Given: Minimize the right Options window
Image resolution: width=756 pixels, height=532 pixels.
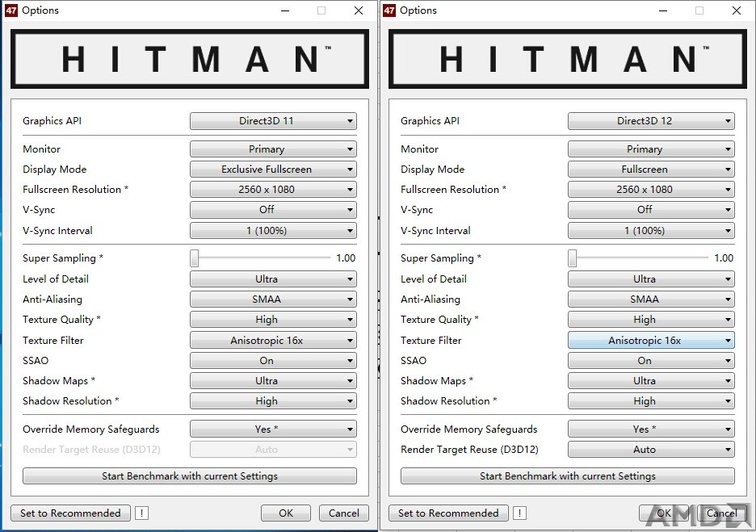Looking at the screenshot, I should coord(663,10).
